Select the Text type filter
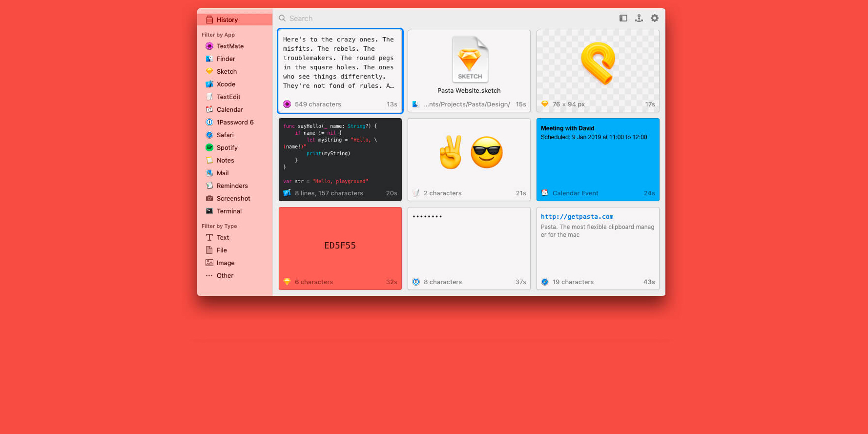 coord(223,237)
